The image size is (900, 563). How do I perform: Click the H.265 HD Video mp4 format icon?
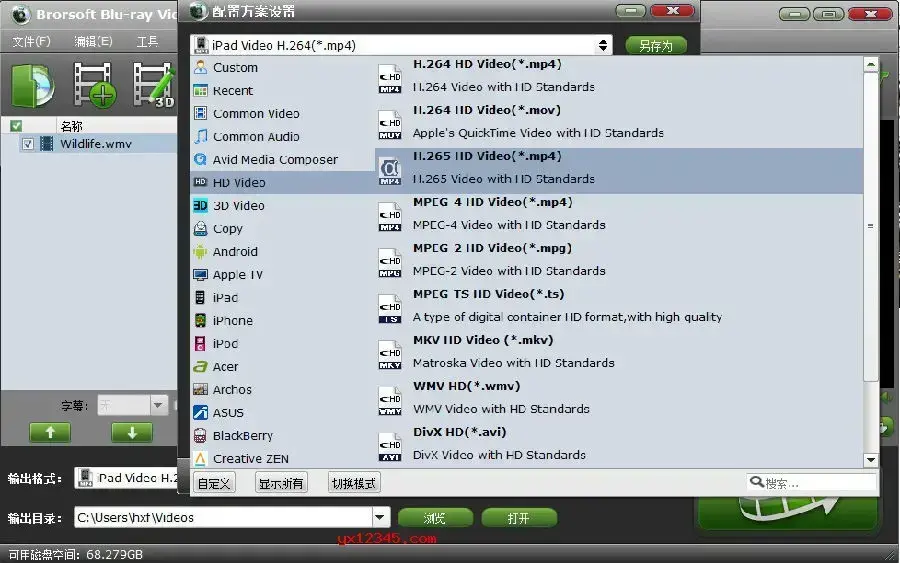390,170
